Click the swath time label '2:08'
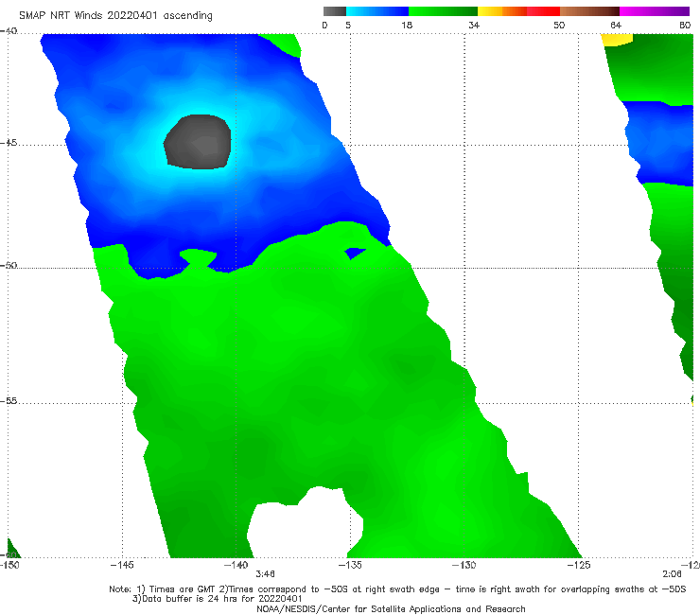The image size is (700, 615). [672, 574]
